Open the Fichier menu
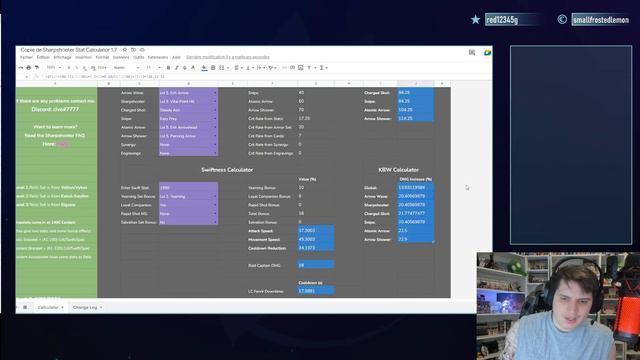Screen dimensions: 640x360 coord(26,58)
